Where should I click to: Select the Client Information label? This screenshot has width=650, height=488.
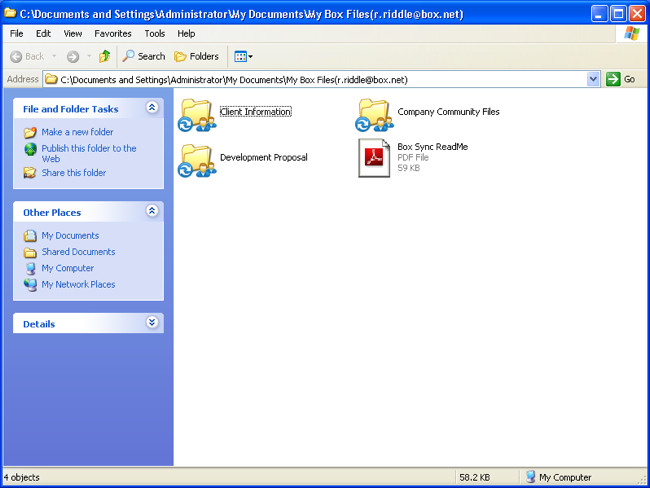pos(255,112)
